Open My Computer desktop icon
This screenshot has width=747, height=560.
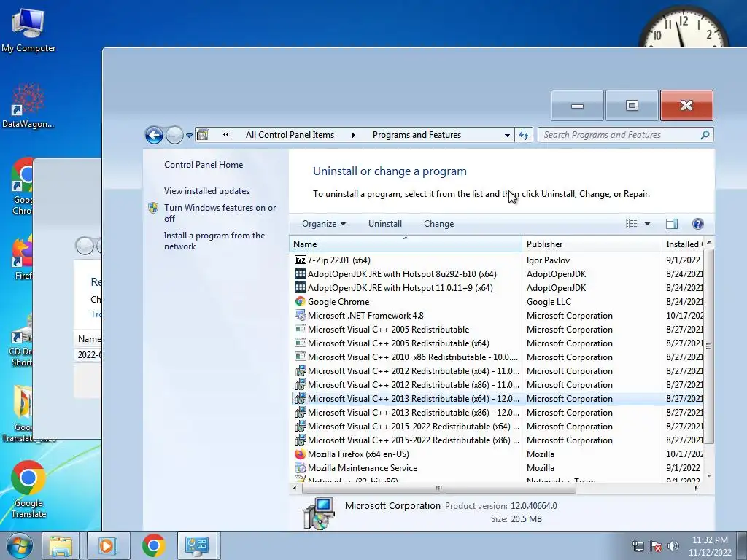coord(28,30)
